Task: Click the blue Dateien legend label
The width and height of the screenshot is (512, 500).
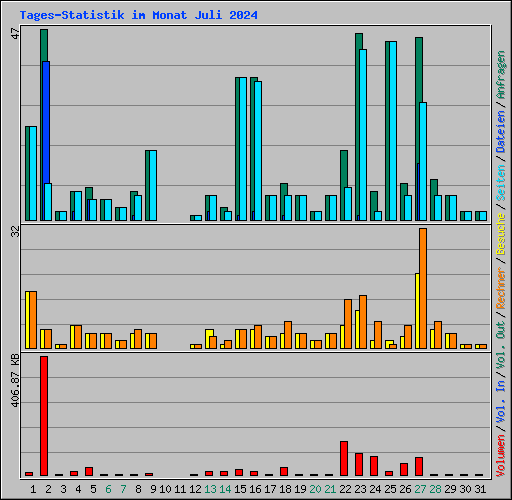Action: click(501, 132)
